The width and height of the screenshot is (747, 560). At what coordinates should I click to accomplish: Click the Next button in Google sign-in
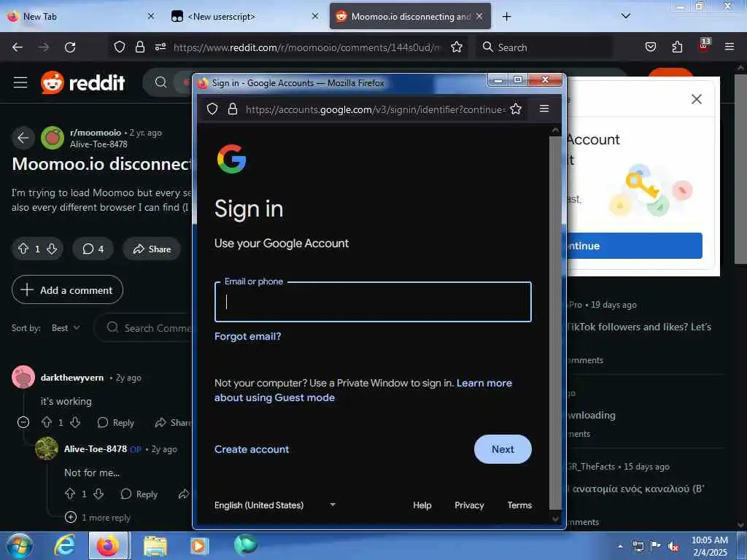tap(503, 449)
